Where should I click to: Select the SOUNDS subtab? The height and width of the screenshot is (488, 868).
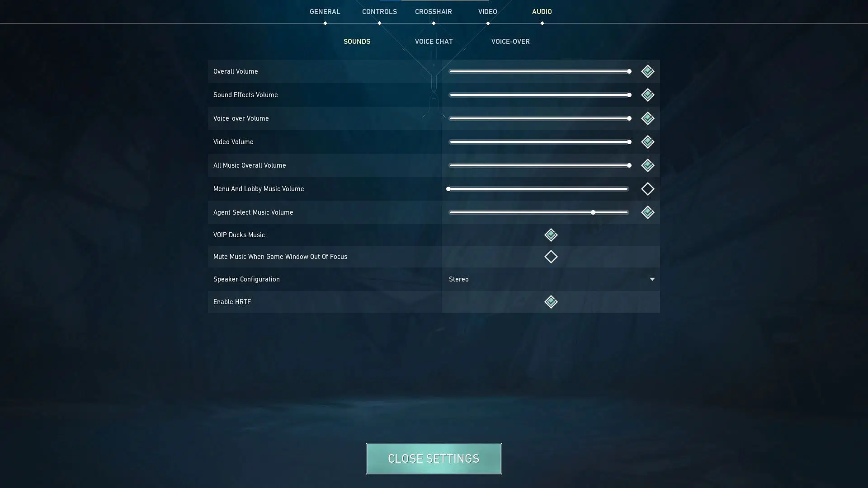pos(357,41)
